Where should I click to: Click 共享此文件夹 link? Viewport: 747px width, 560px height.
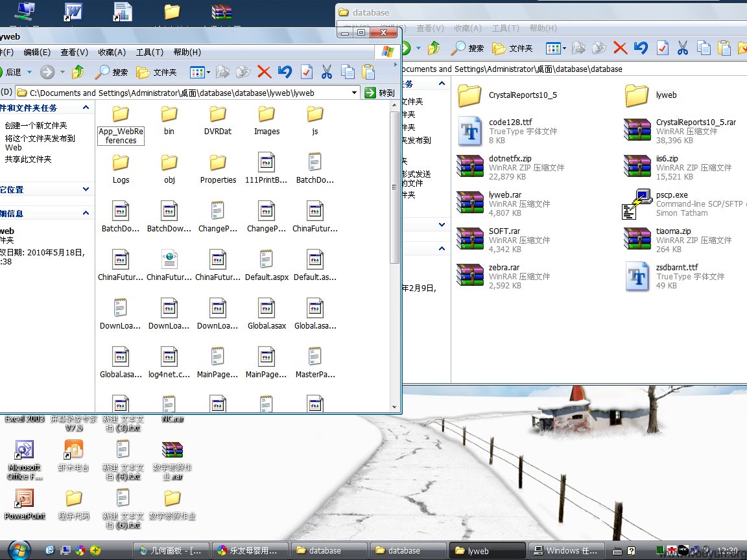28,159
